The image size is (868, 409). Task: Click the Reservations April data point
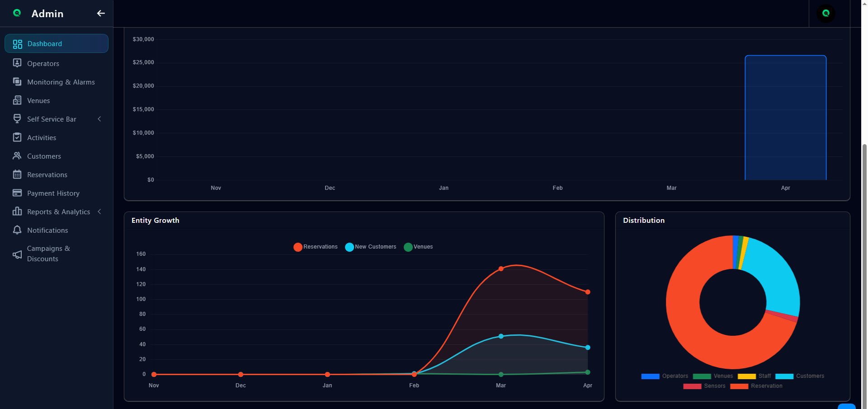tap(588, 292)
